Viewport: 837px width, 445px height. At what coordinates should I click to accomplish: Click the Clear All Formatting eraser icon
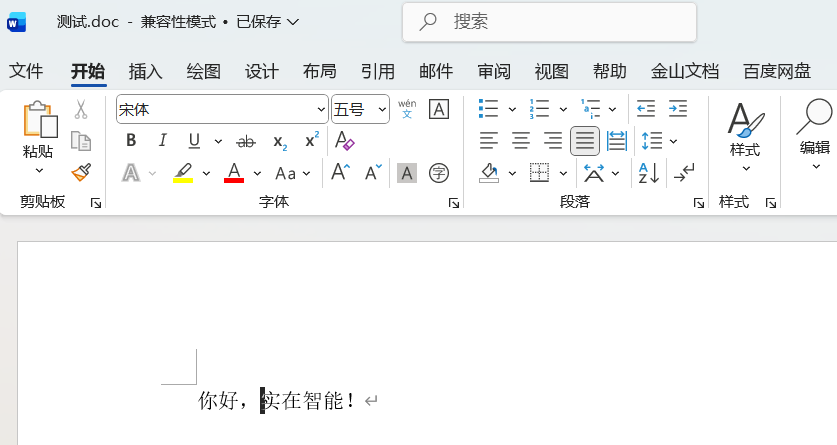click(x=344, y=141)
